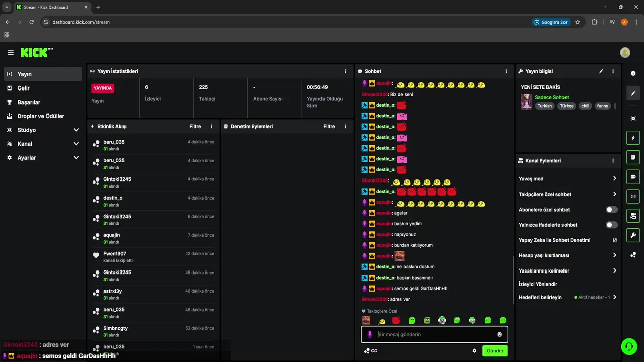The width and height of the screenshot is (644, 362).
Task: Click the chill tag
Action: (585, 106)
